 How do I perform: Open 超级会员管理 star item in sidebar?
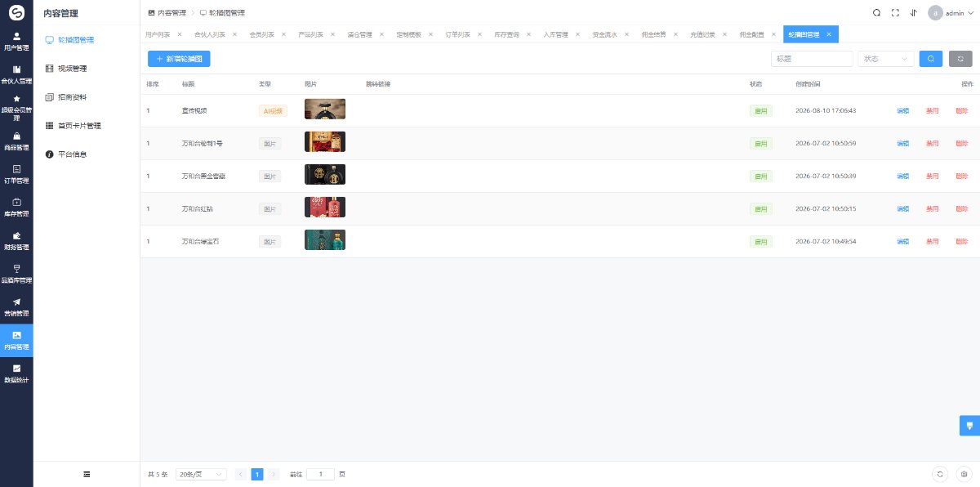16,107
